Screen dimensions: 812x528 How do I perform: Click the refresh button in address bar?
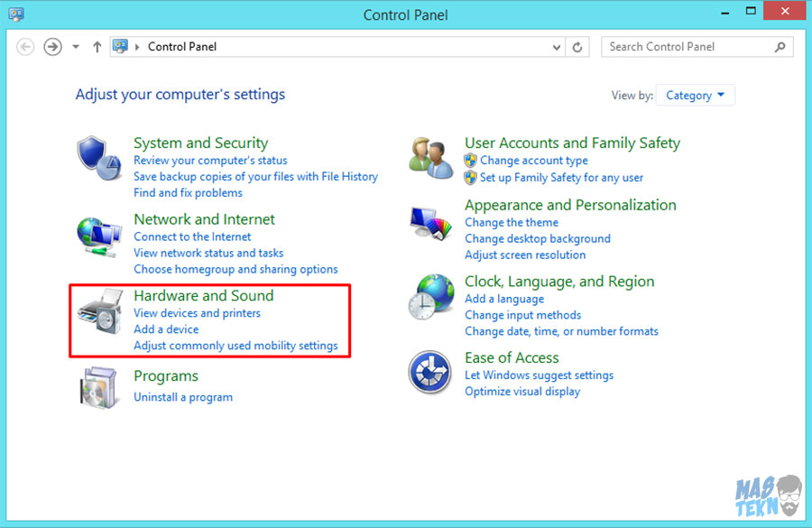coord(578,47)
